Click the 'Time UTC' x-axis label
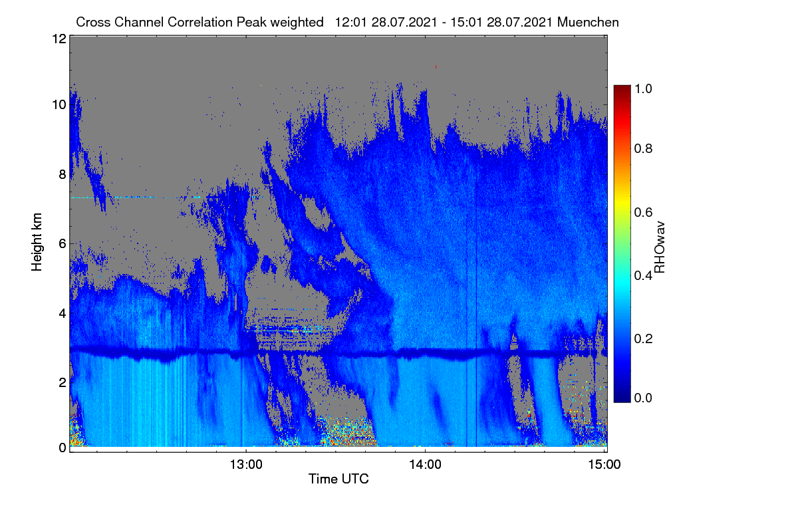798x532 pixels. (338, 479)
